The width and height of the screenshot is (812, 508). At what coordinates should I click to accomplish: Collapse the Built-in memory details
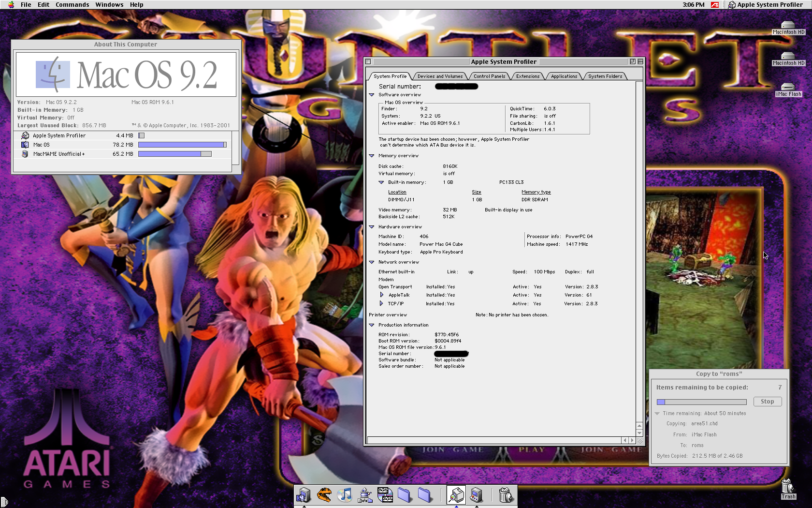click(381, 182)
